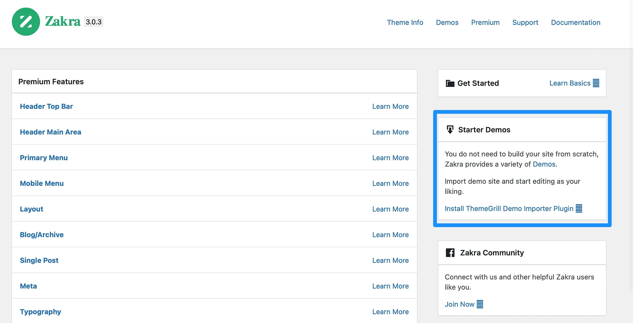Click Learn More in the Layout row

[x=391, y=209]
